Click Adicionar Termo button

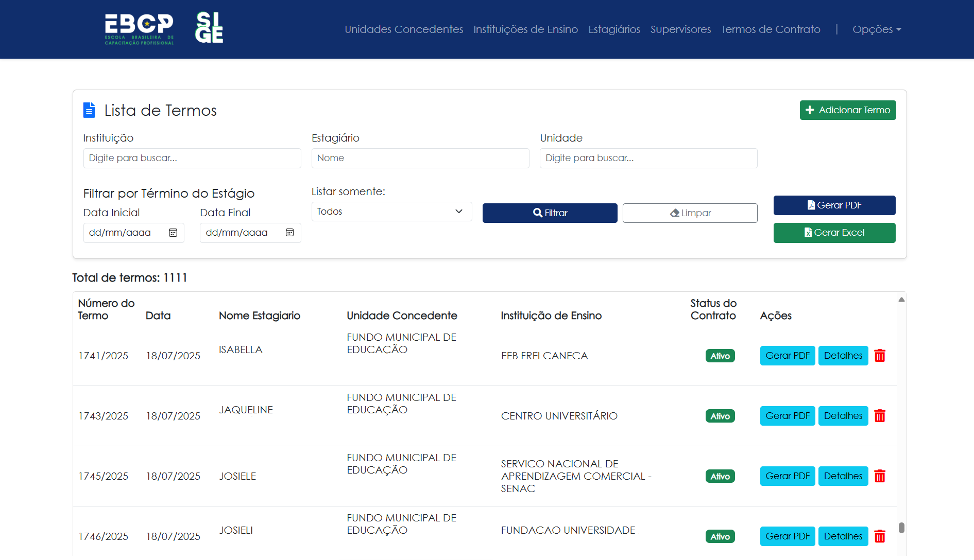point(847,110)
